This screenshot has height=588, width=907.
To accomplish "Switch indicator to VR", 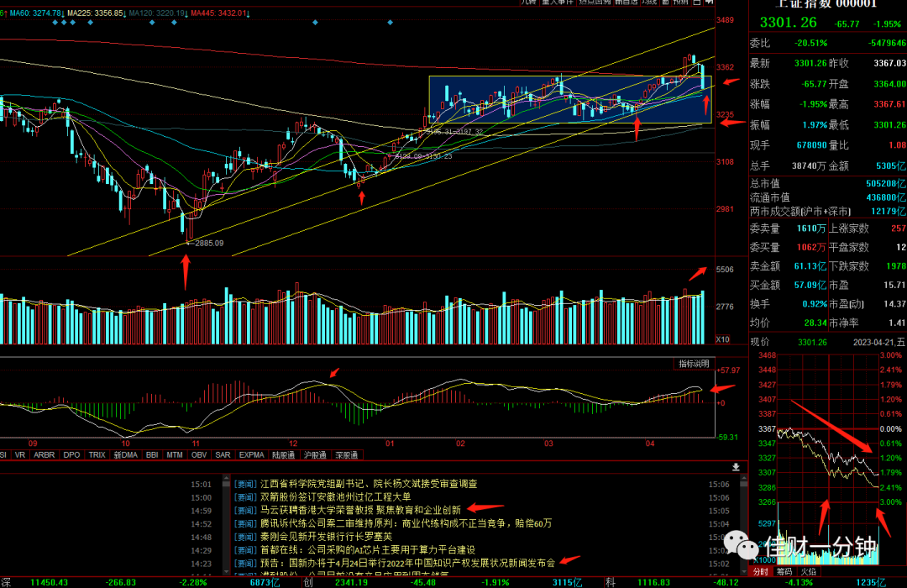I will pos(20,455).
